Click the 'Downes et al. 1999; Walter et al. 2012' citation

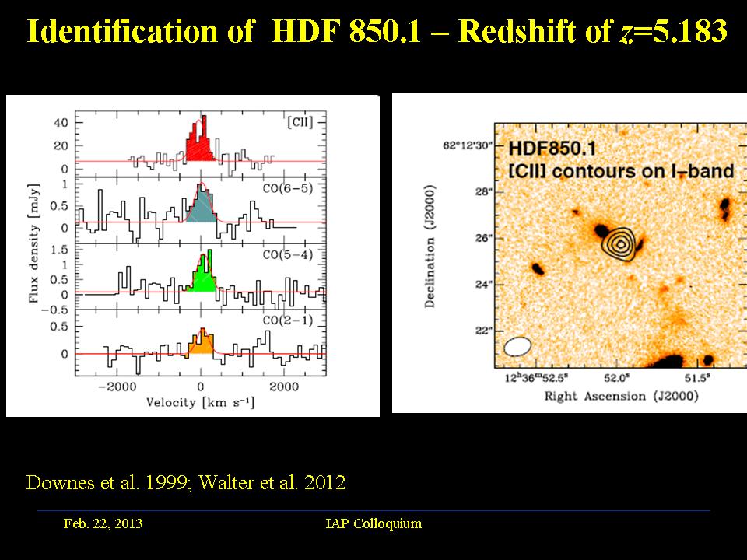[186, 482]
